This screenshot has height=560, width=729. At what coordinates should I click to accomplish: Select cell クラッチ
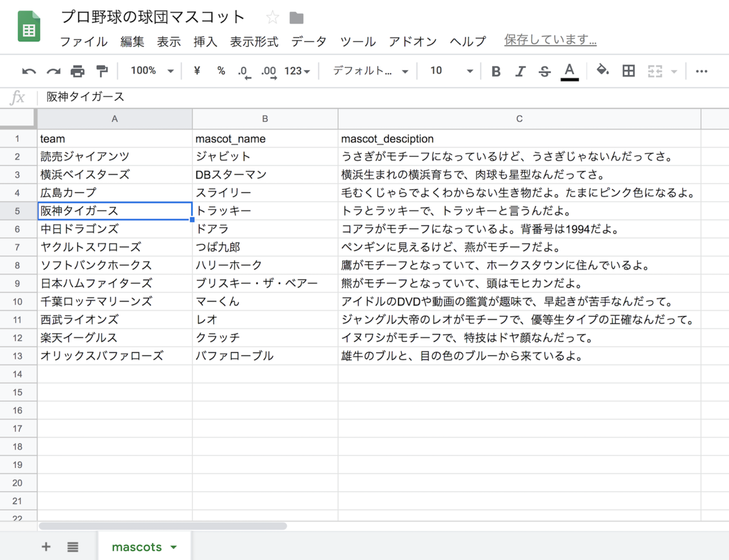265,338
